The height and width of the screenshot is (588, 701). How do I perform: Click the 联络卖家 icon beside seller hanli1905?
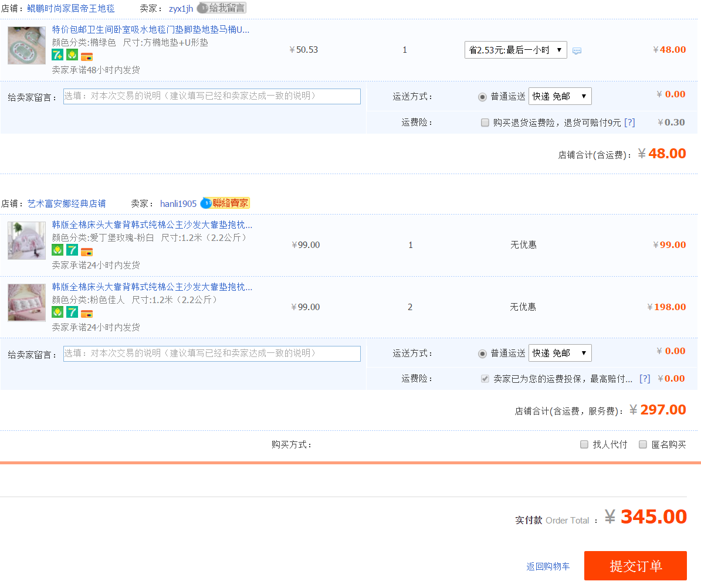225,203
